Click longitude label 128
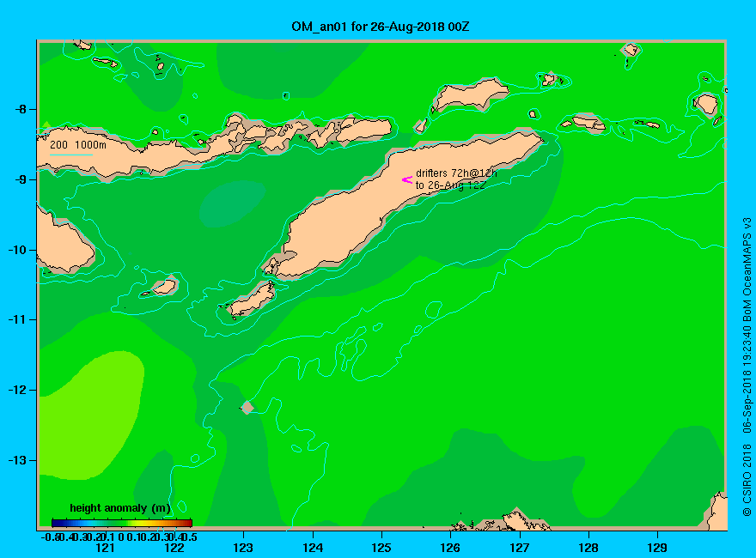Screen dimensions: 756x558 [588, 548]
